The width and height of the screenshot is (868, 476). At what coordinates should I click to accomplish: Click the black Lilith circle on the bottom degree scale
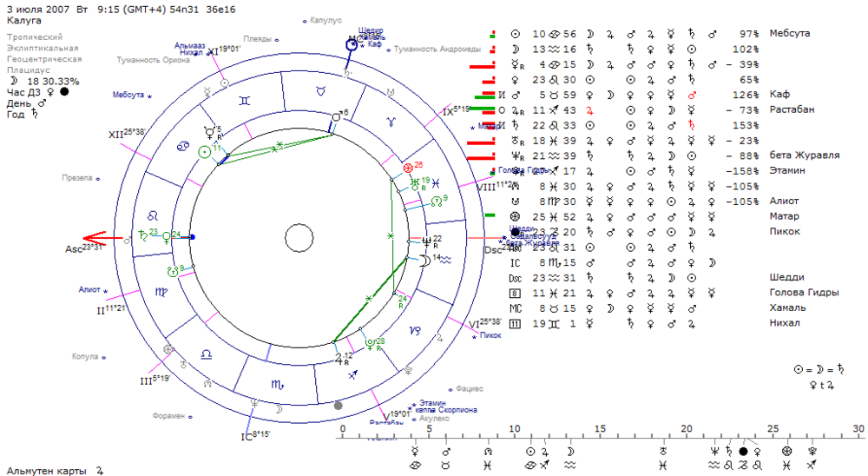pyautogui.click(x=744, y=452)
